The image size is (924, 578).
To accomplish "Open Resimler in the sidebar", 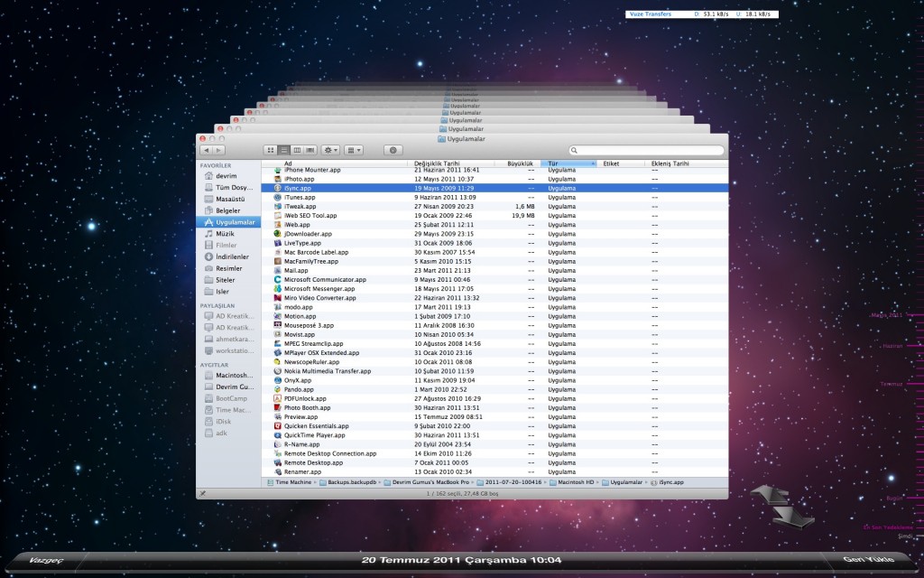I will (228, 268).
